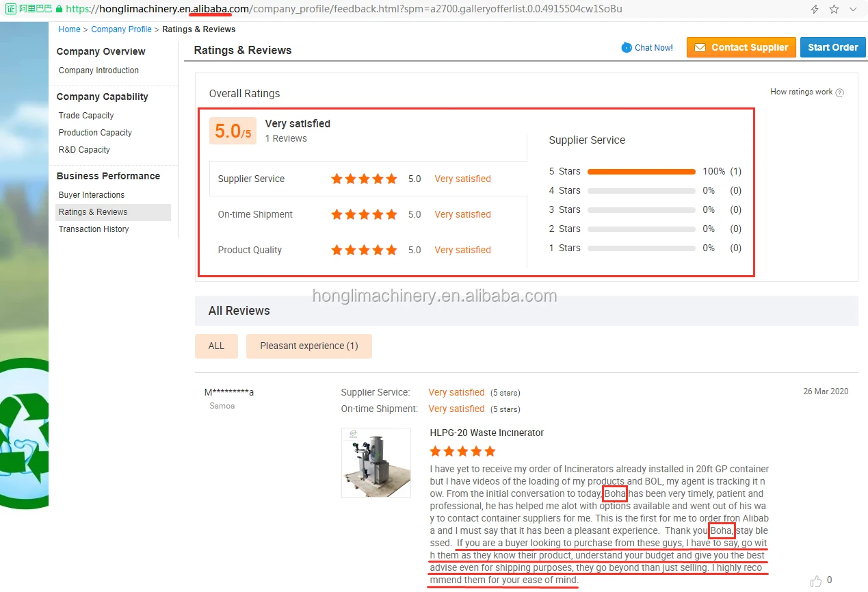The image size is (868, 592).
Task: Open Company Introduction in sidebar
Action: [98, 70]
